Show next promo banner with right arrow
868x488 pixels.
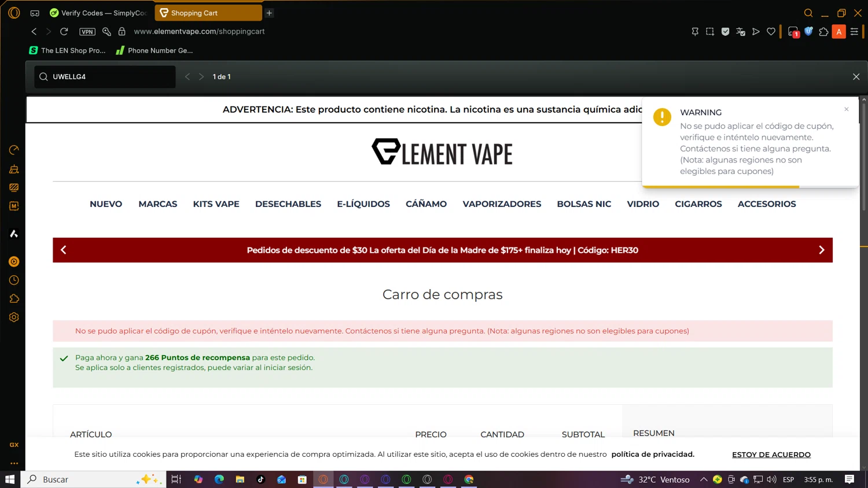(822, 250)
